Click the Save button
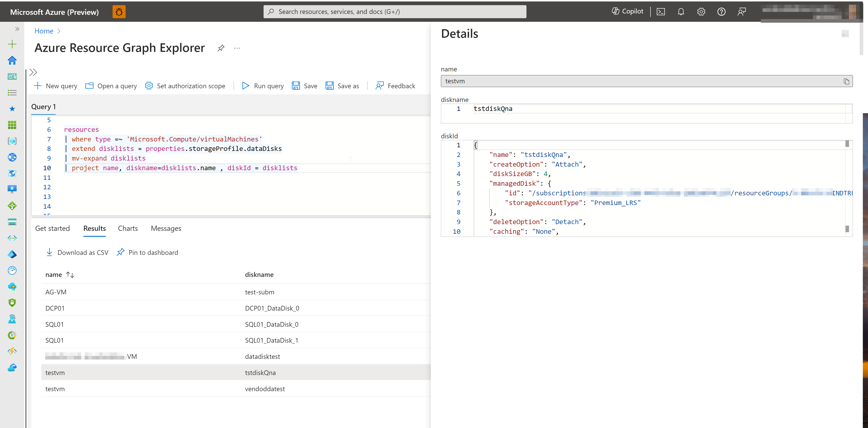Image resolution: width=868 pixels, height=428 pixels. click(305, 86)
